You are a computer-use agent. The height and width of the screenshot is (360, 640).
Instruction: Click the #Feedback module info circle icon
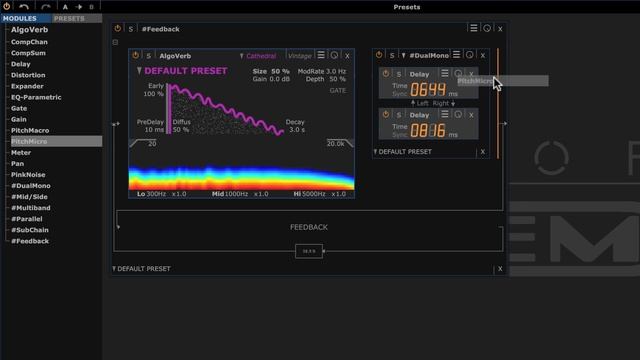[x=487, y=29]
